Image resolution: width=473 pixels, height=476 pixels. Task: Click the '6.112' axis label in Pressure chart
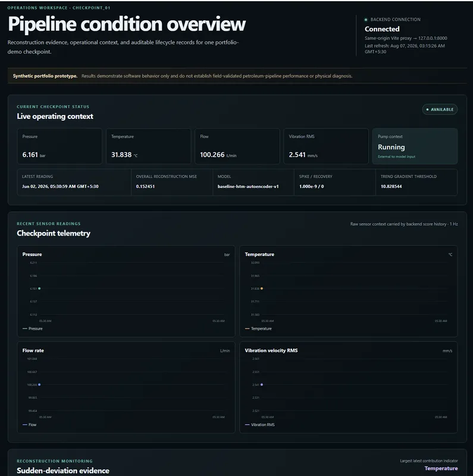(33, 315)
